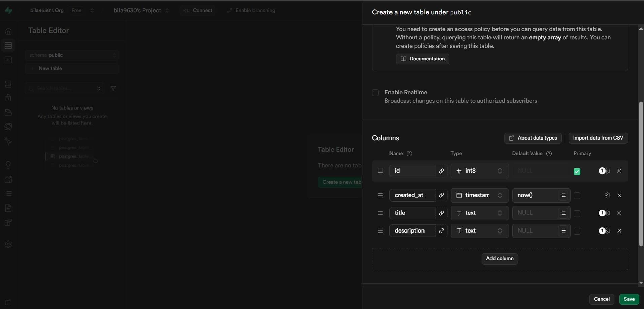Open the Database section in the sidebar

(x=8, y=84)
